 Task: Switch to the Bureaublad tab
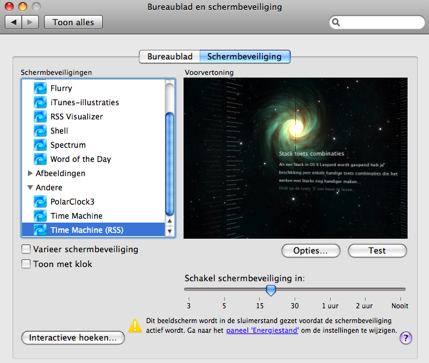pos(169,56)
